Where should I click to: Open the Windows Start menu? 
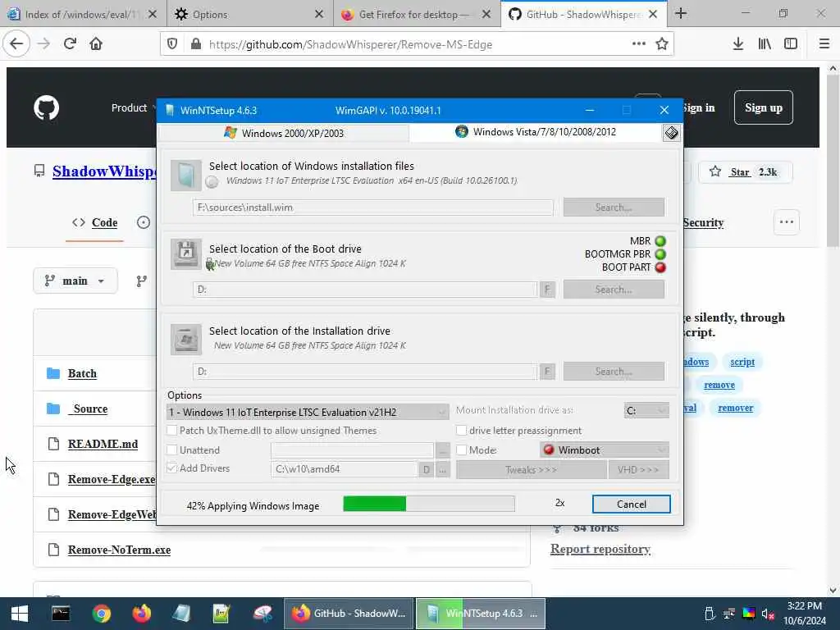tap(20, 614)
